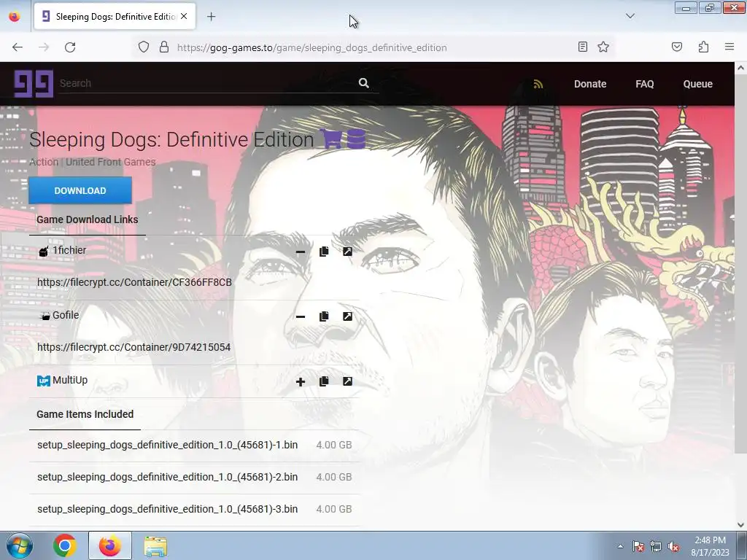Click the GOG Games logo in header
Viewport: 747px width, 560px height.
pos(34,83)
